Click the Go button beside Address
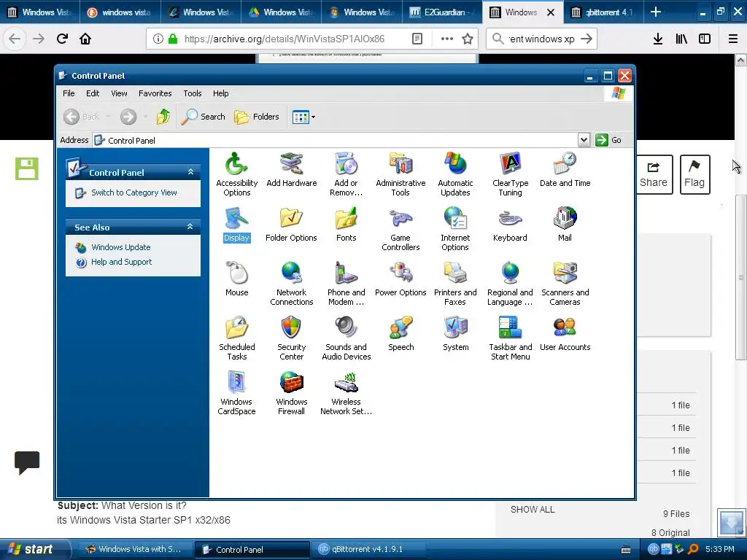This screenshot has width=747, height=560. point(608,140)
